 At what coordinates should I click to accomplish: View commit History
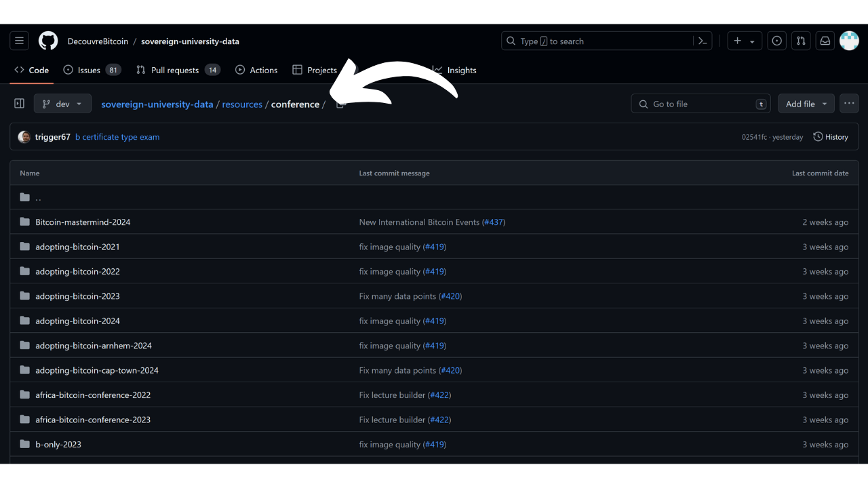click(831, 137)
